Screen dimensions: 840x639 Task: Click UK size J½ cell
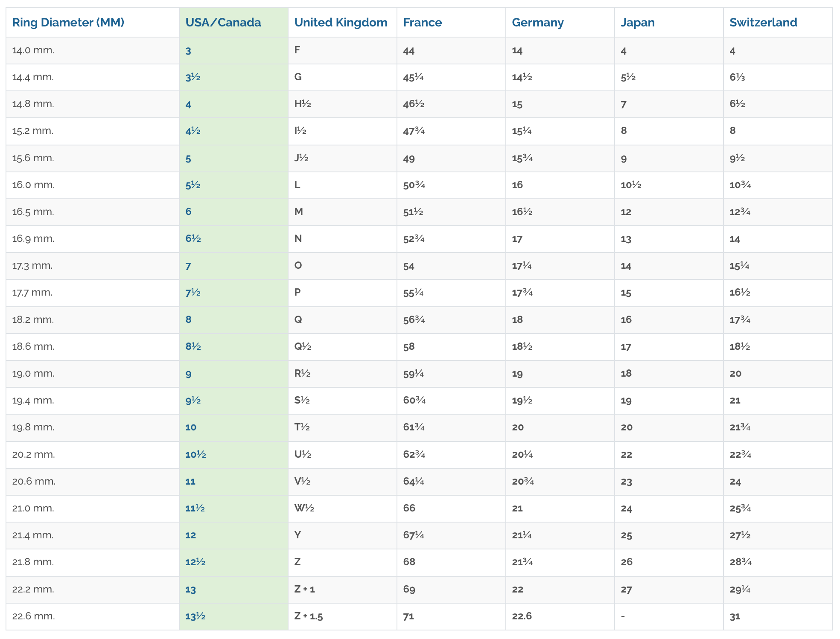(342, 158)
